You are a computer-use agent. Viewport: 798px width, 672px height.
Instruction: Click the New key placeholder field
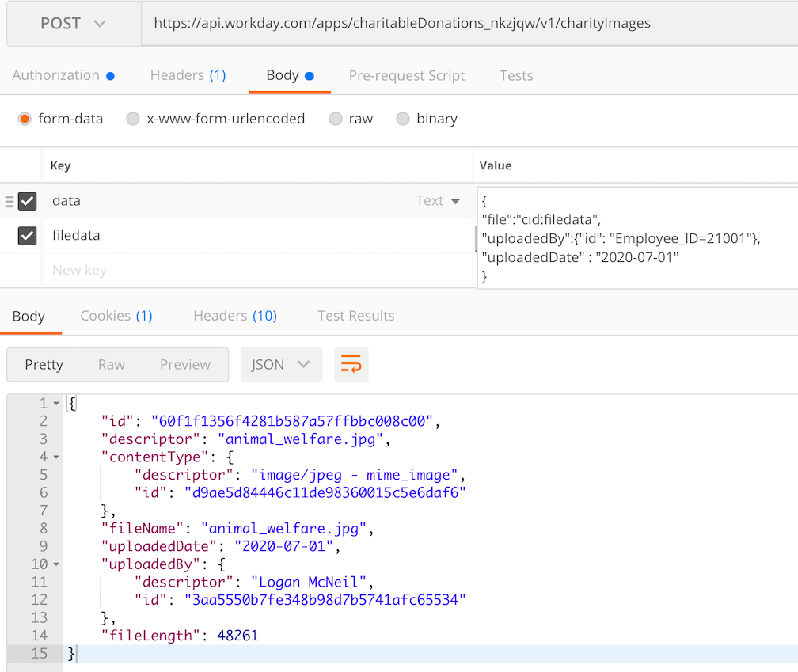tap(259, 270)
